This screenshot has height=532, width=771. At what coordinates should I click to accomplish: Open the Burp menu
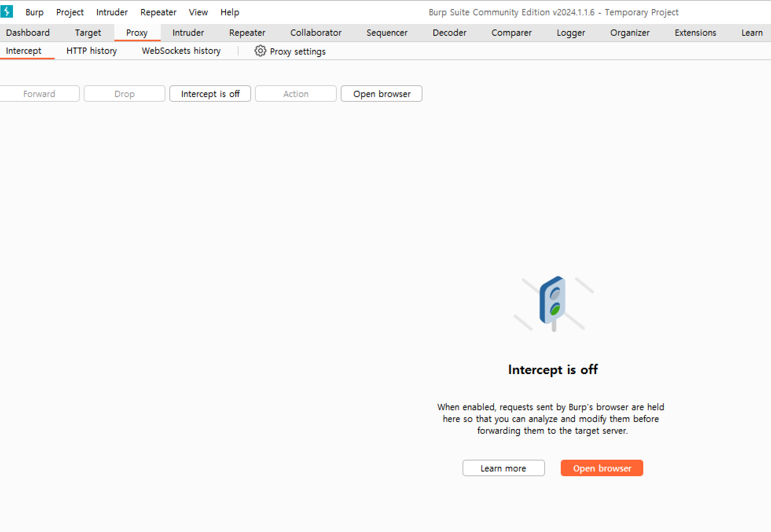pyautogui.click(x=34, y=12)
